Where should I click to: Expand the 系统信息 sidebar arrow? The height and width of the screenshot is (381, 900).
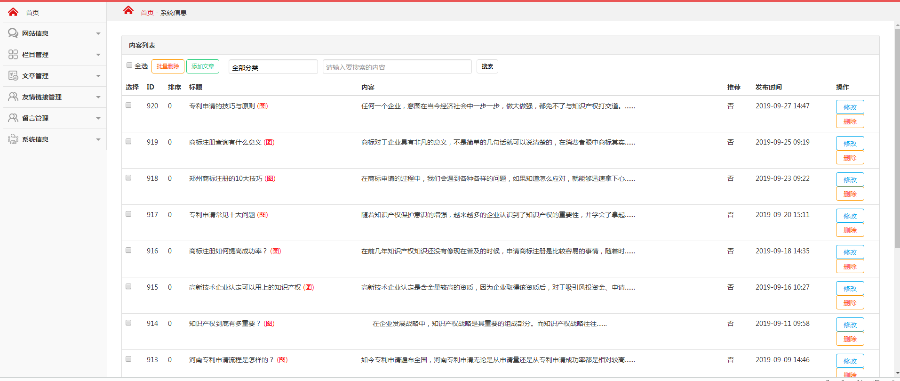[x=98, y=140]
